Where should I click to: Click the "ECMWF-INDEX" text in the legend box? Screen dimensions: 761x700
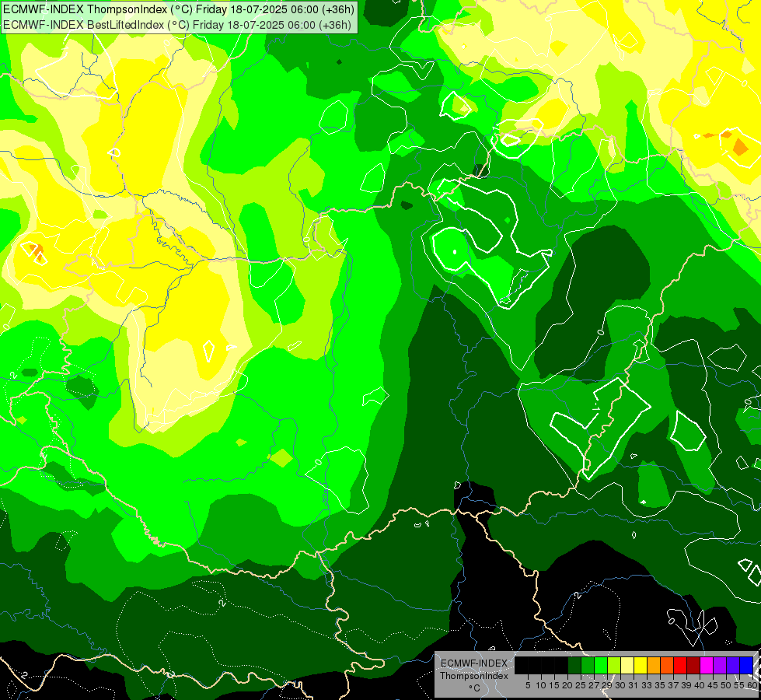[x=474, y=663]
